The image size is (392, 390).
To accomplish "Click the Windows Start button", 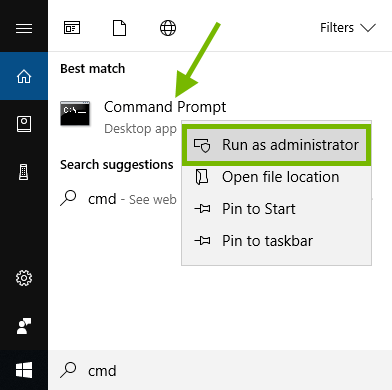I will tap(24, 370).
